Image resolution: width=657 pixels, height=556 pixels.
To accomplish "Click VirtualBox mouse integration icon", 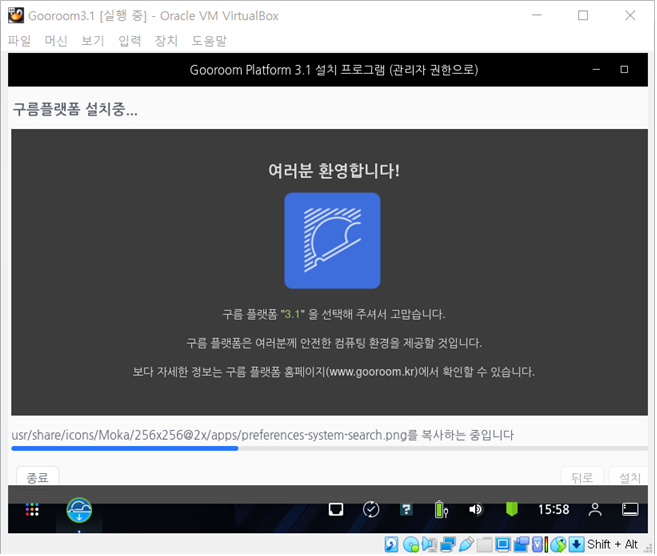I will pos(558,544).
